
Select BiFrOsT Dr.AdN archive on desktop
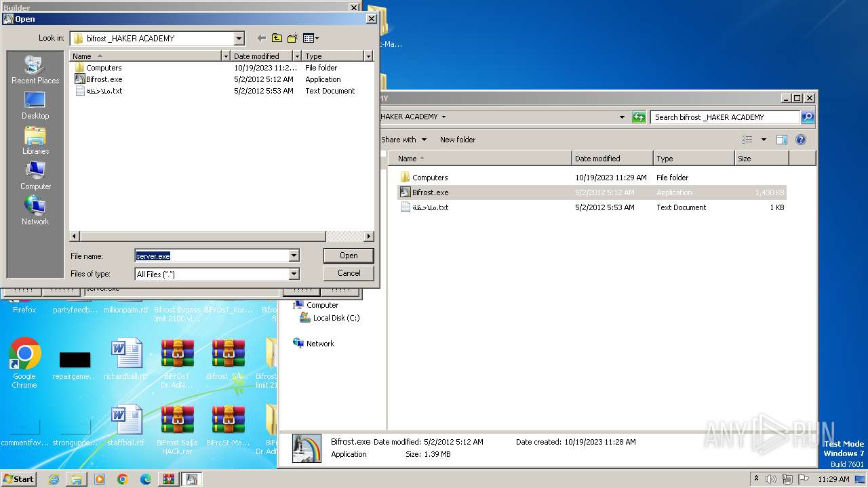pos(177,363)
